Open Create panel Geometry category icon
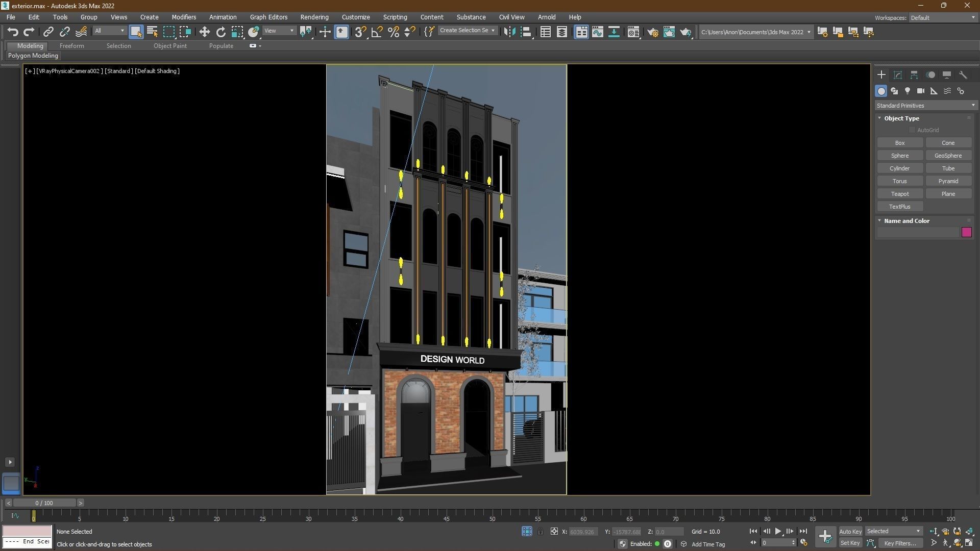980x551 pixels. coord(881,91)
